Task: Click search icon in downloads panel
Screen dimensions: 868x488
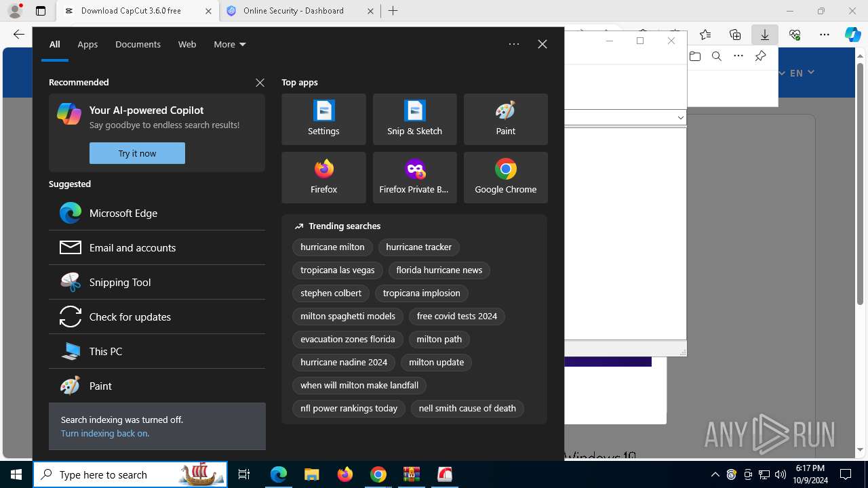Action: [x=716, y=56]
